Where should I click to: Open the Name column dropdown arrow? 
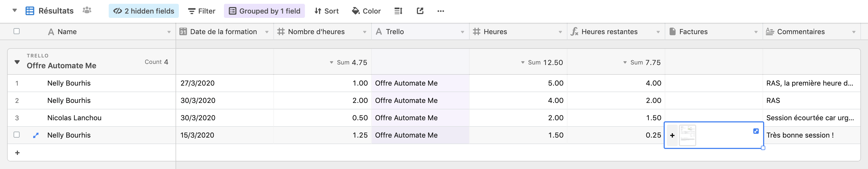[169, 32]
